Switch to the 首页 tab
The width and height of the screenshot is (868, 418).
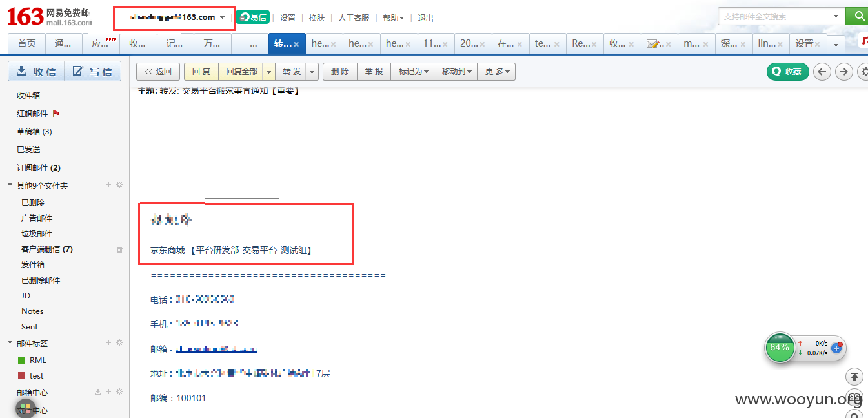coord(26,43)
